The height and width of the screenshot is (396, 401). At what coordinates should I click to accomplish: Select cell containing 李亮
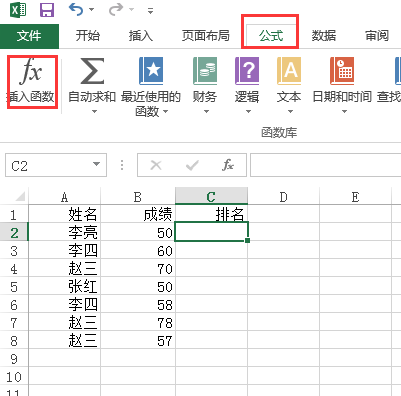pyautogui.click(x=65, y=232)
